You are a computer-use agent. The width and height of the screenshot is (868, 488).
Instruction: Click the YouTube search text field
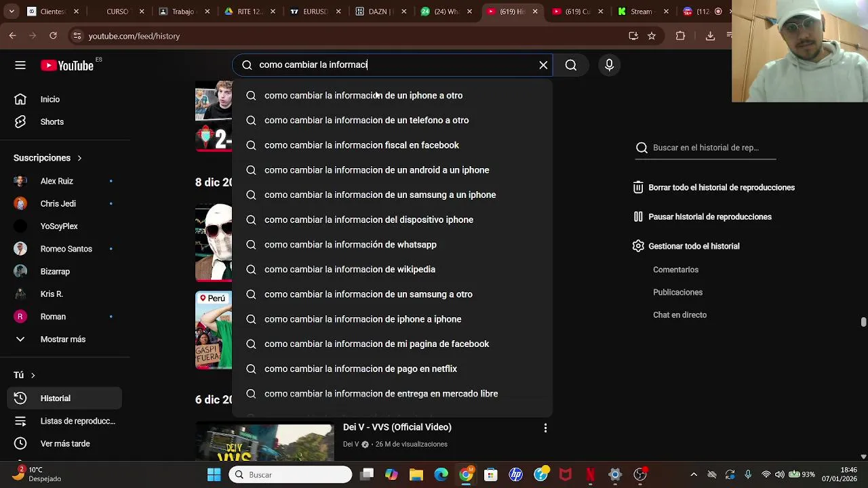coord(393,65)
